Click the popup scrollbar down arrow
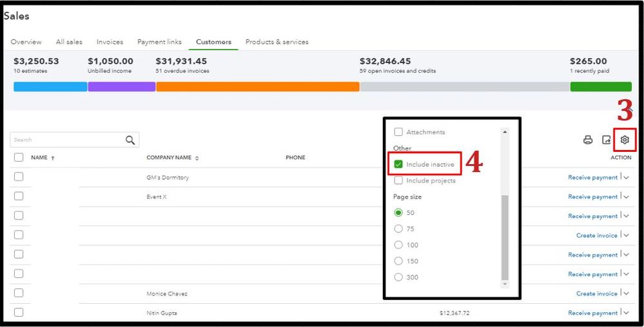The image size is (644, 327). click(x=505, y=284)
